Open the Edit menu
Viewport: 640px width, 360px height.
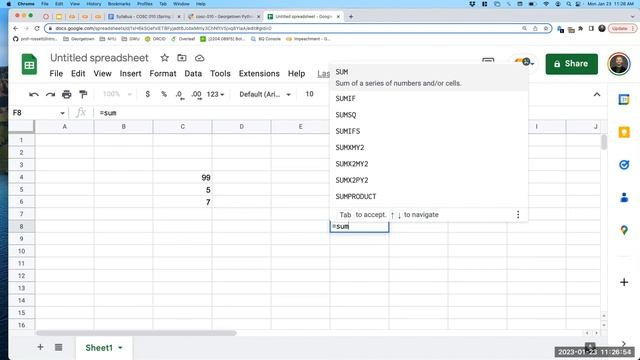tap(78, 74)
